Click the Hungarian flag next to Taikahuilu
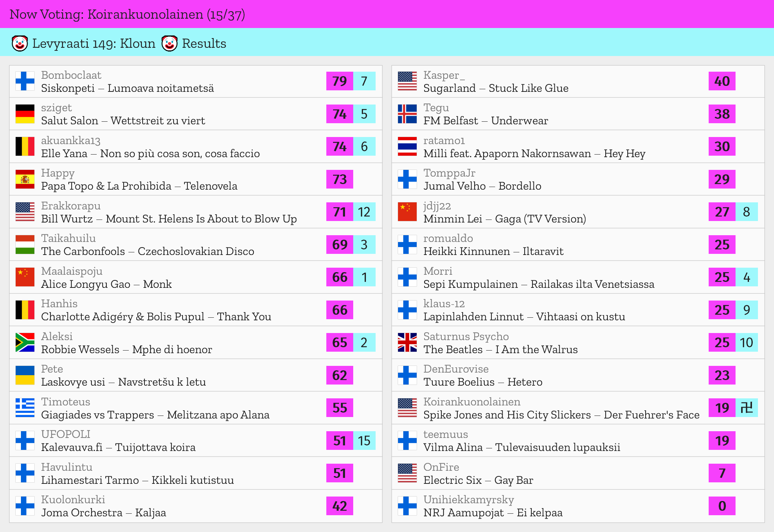The height and width of the screenshot is (532, 774). pyautogui.click(x=25, y=245)
